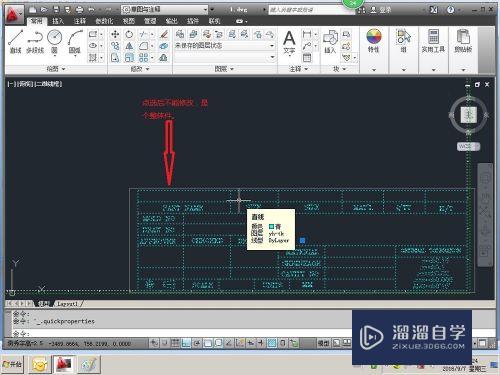
Task: Click the Rotate tool icon
Action: tap(129, 34)
